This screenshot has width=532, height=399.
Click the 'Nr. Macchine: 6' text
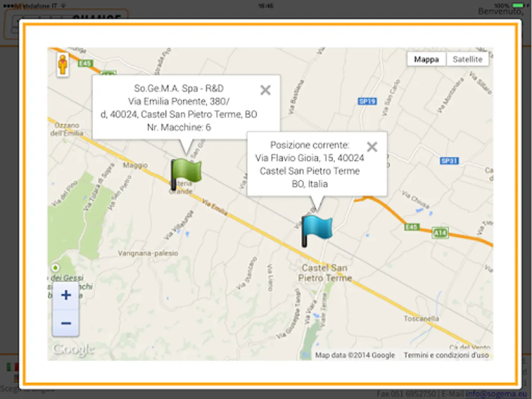[x=179, y=128]
